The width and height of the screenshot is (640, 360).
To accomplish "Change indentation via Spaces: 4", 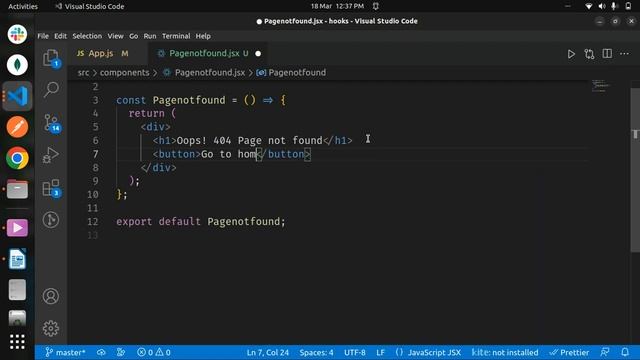I will click(316, 352).
